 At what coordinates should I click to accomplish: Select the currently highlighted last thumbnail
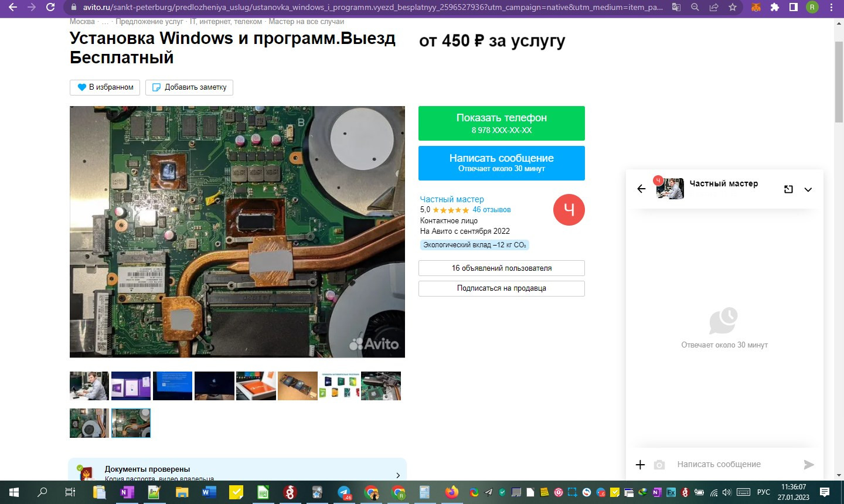click(x=131, y=423)
